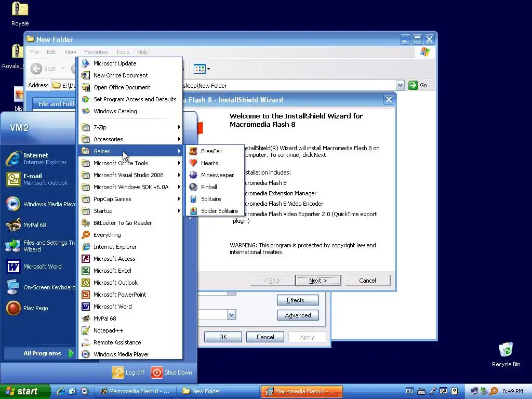Screen dimensions: 532x399
Task: Click OK in the dialog behind the wizard
Action: click(x=223, y=337)
